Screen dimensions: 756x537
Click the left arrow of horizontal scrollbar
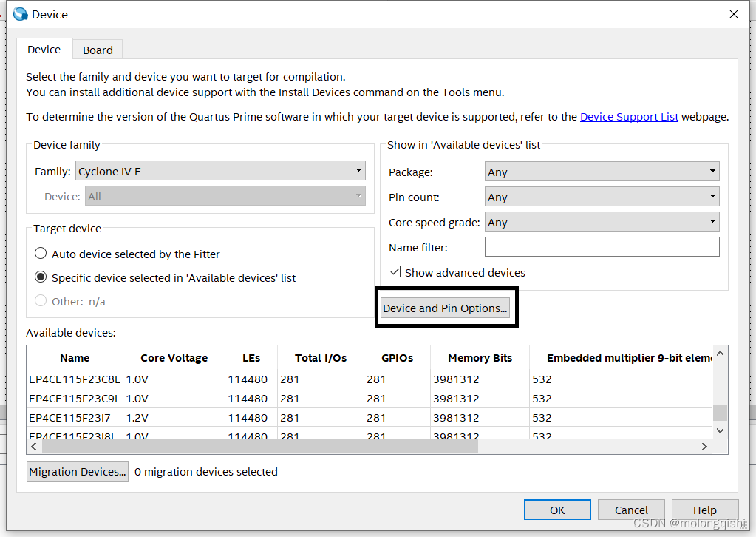point(34,446)
